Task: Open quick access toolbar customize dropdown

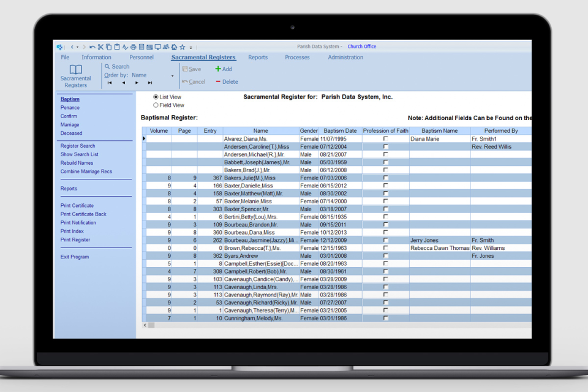Action: [191, 48]
